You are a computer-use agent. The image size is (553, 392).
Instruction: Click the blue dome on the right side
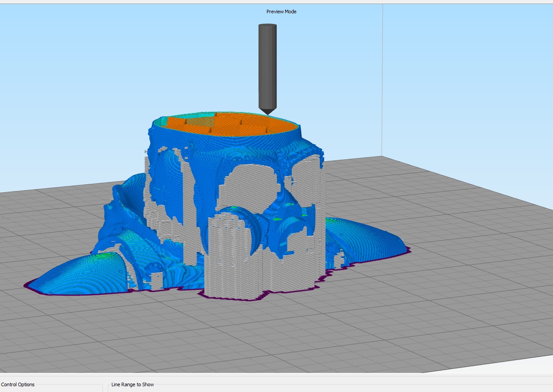(x=369, y=238)
